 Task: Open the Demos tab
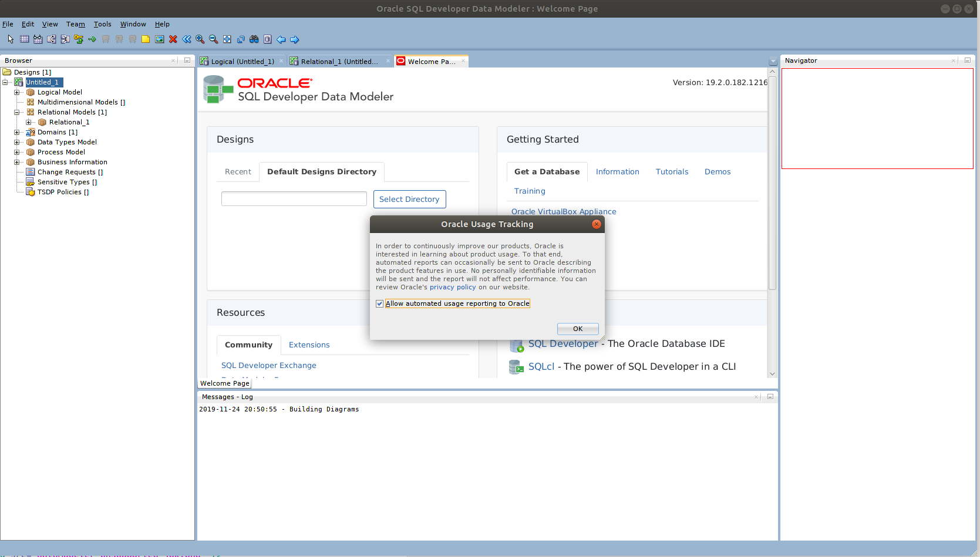click(x=718, y=171)
